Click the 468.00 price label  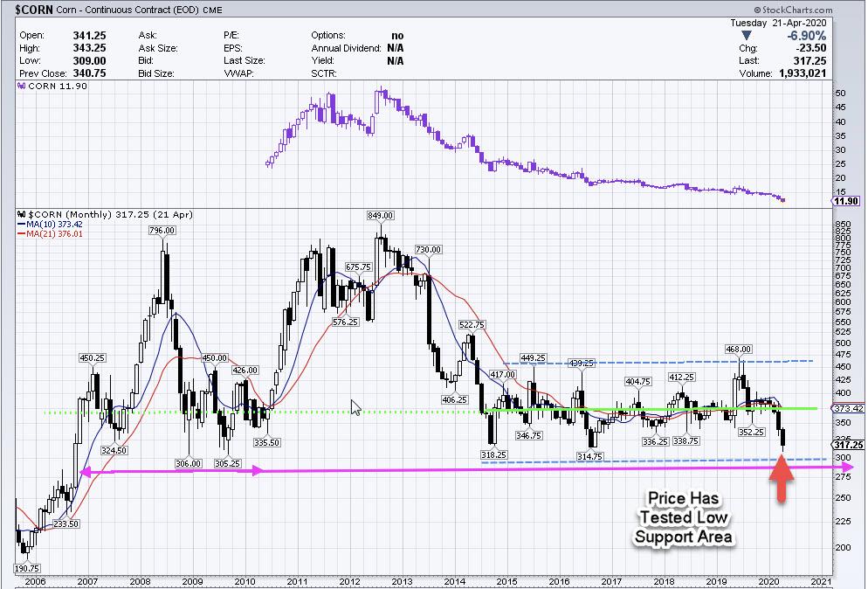[738, 349]
